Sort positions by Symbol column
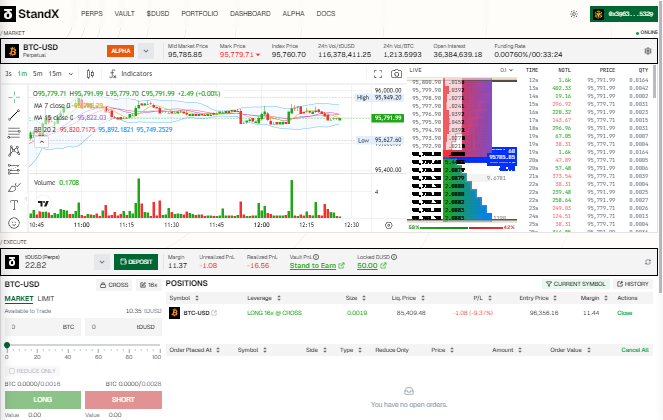 (x=184, y=298)
